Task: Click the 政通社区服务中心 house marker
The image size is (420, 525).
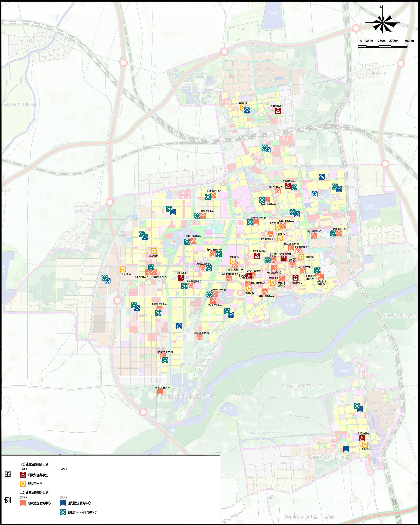Action: [267, 200]
